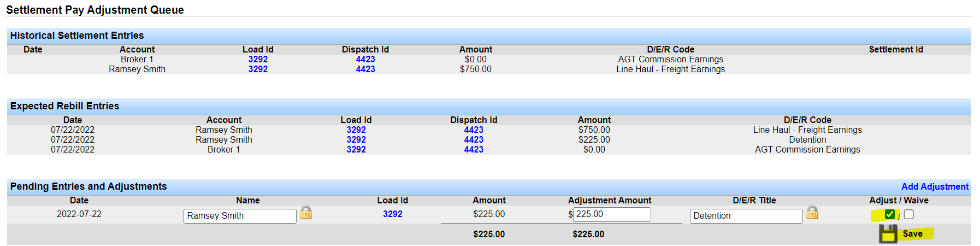The height and width of the screenshot is (246, 980).
Task: Click 'Broker 1' account in Expected Rebill Entries
Action: [x=223, y=150]
